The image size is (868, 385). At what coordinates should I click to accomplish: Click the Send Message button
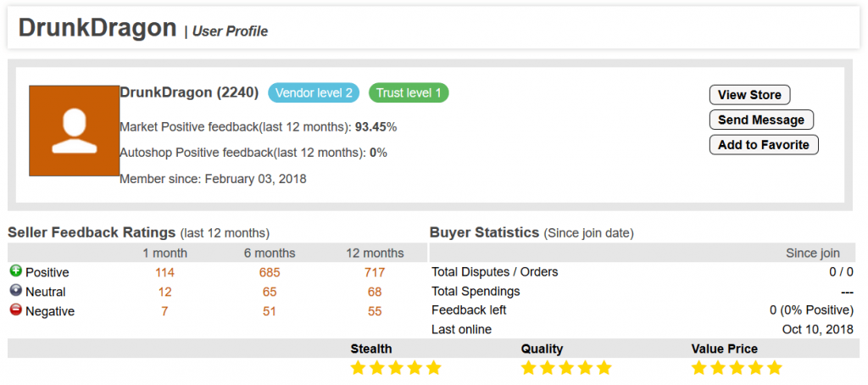(x=761, y=120)
